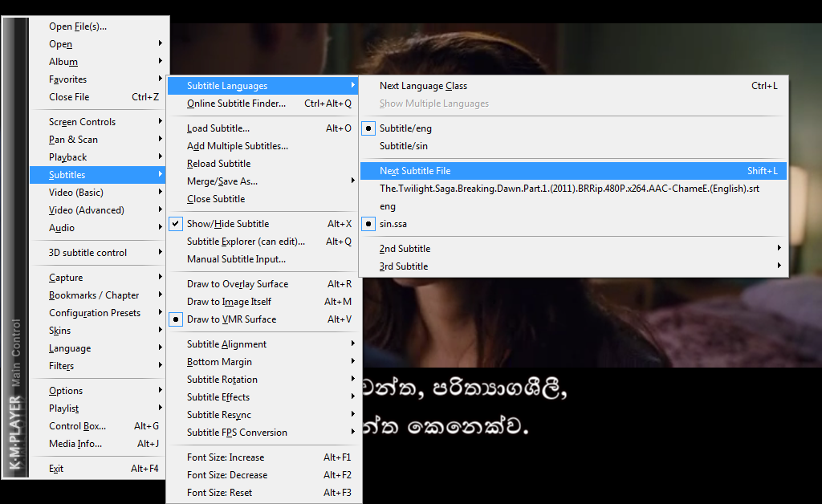Click Media Info... menu entry
This screenshot has width=822, height=504.
pyautogui.click(x=98, y=444)
